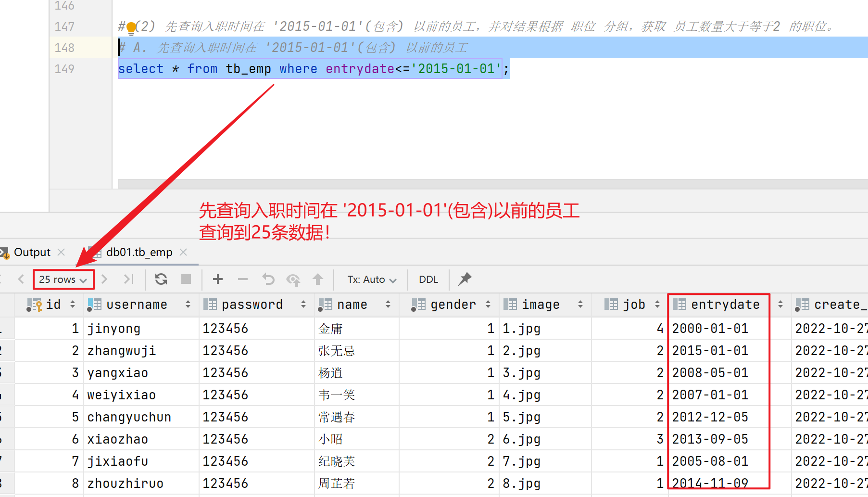Select the 2013-09-05 entrydate cell
The width and height of the screenshot is (868, 497).
click(x=729, y=439)
